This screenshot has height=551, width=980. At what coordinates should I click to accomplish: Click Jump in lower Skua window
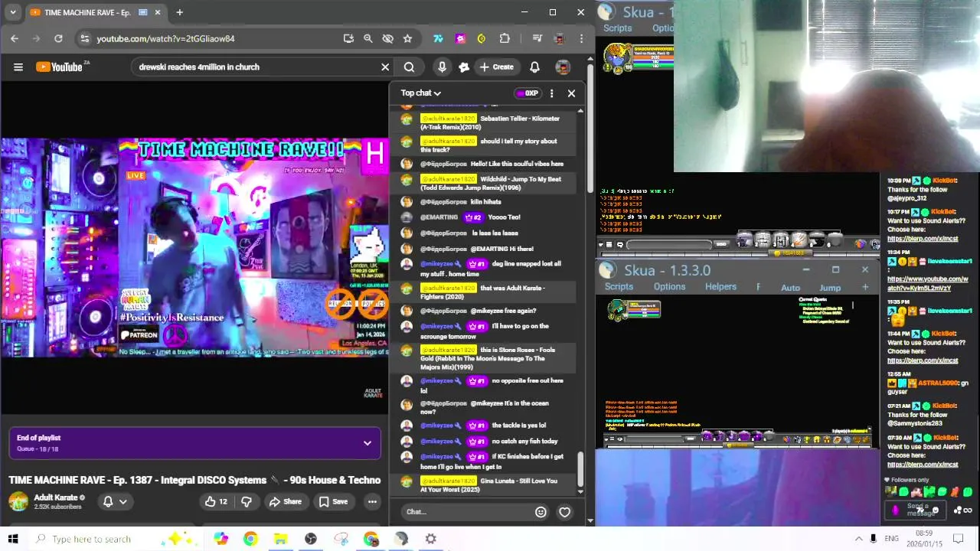point(830,288)
